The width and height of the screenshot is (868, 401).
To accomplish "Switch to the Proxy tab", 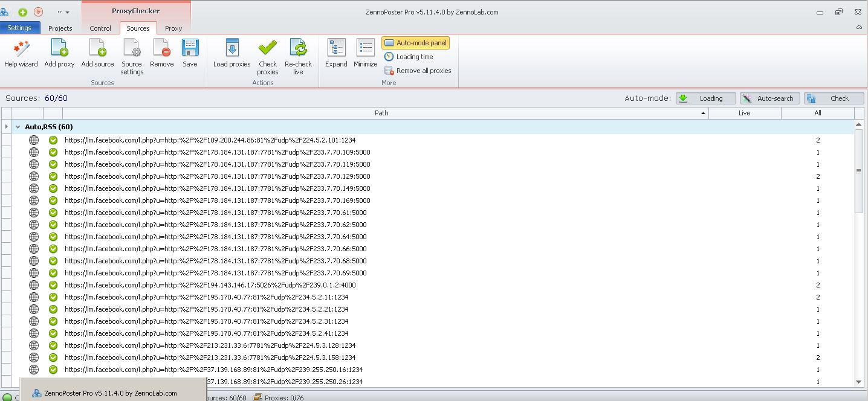I will 173,28.
